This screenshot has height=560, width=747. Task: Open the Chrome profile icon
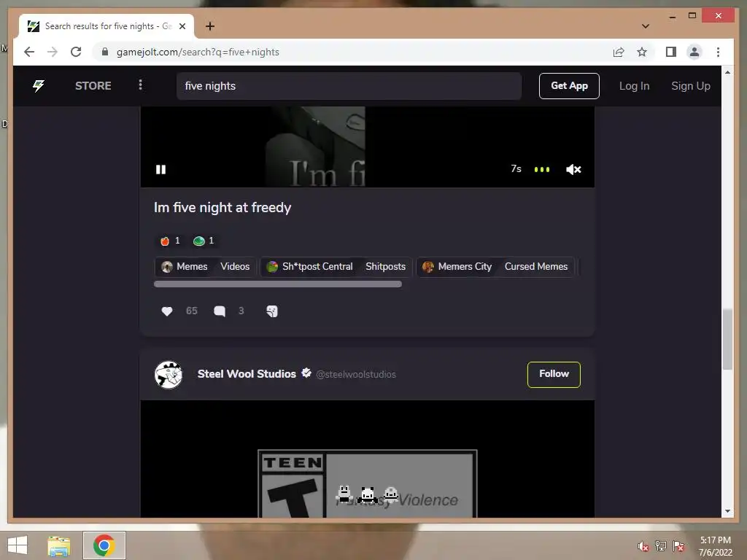[694, 52]
